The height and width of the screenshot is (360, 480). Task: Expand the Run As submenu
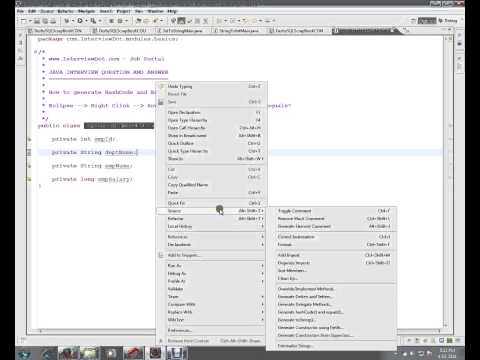coord(211,266)
